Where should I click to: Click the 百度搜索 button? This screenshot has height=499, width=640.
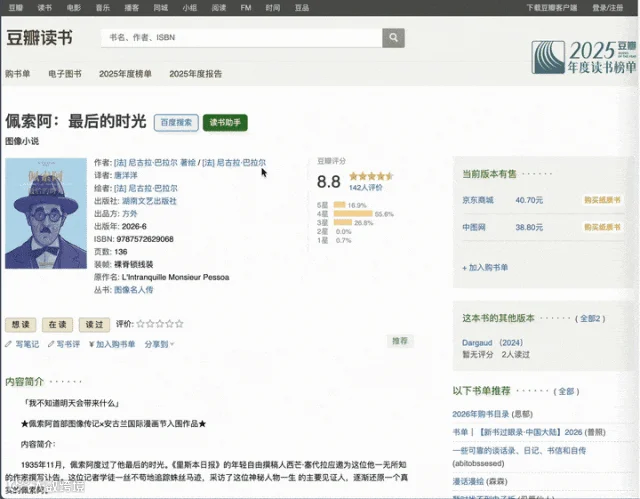(176, 123)
